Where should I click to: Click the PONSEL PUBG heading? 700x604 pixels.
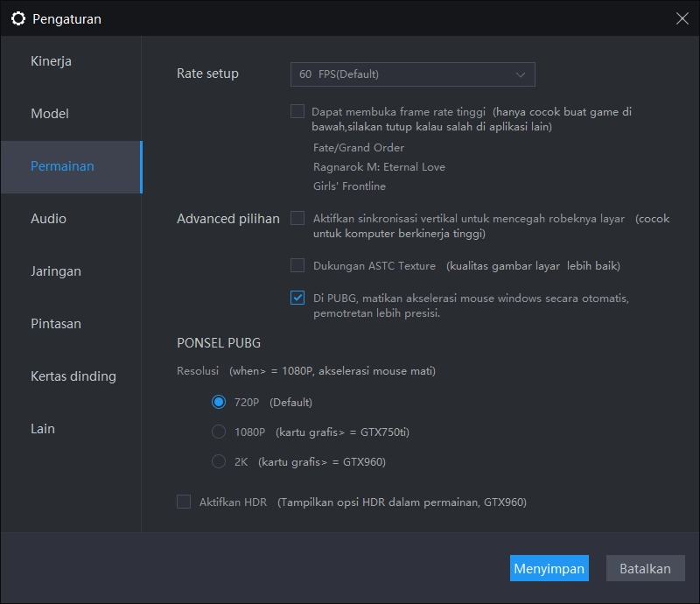[219, 342]
